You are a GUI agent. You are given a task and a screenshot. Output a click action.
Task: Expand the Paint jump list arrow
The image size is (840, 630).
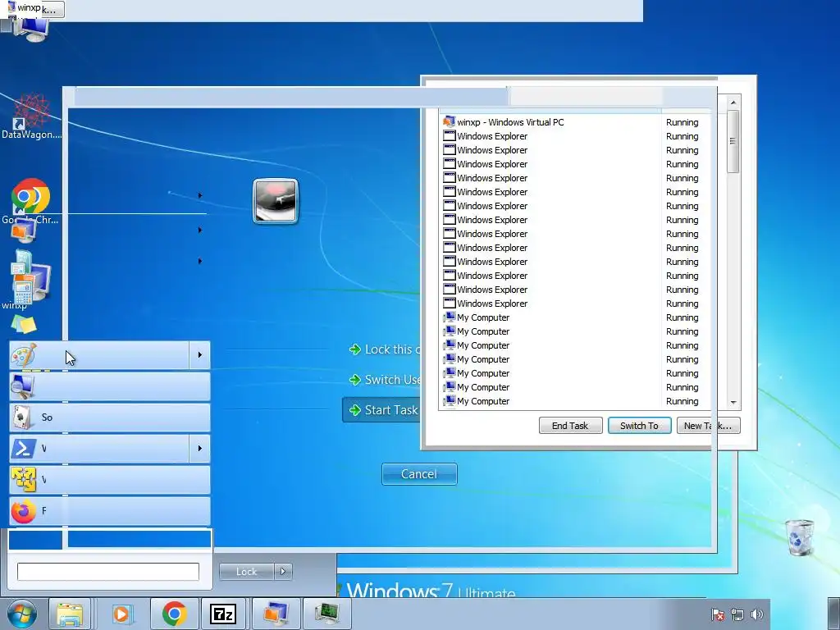click(200, 354)
